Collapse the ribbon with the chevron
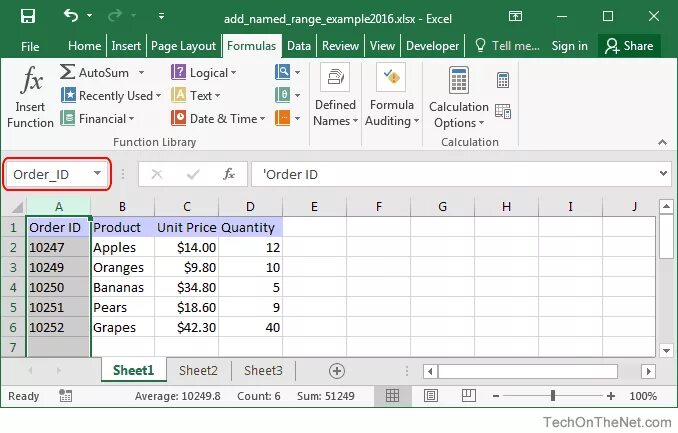 click(662, 142)
